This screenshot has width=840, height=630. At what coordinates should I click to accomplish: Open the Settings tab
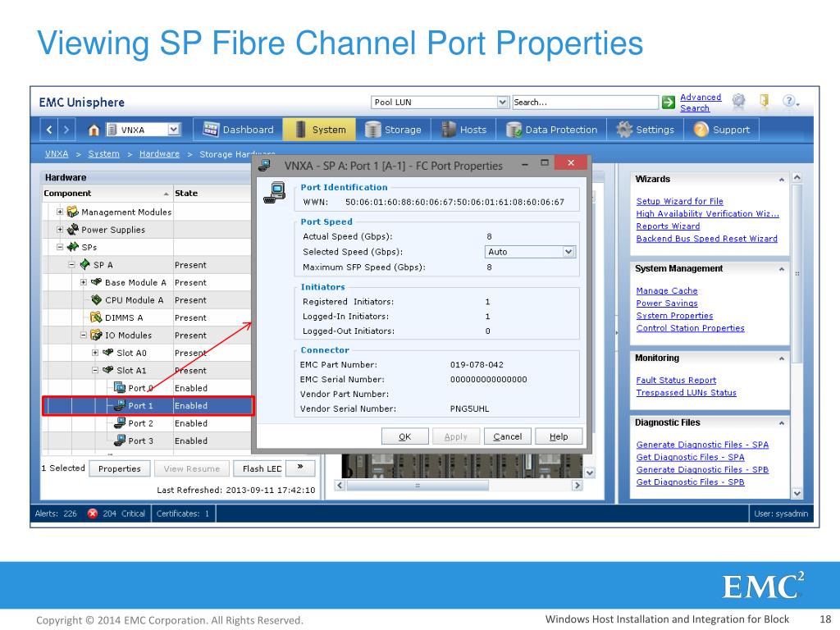click(x=645, y=130)
